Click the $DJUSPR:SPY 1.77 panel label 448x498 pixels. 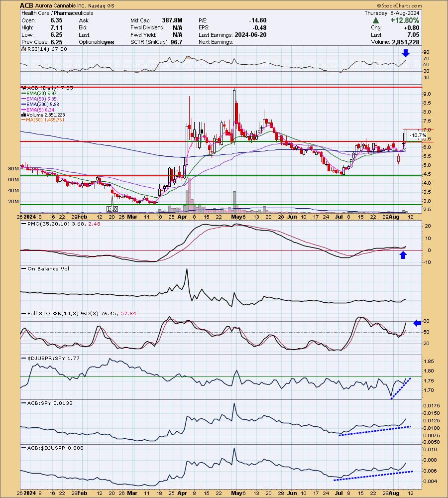(50, 358)
